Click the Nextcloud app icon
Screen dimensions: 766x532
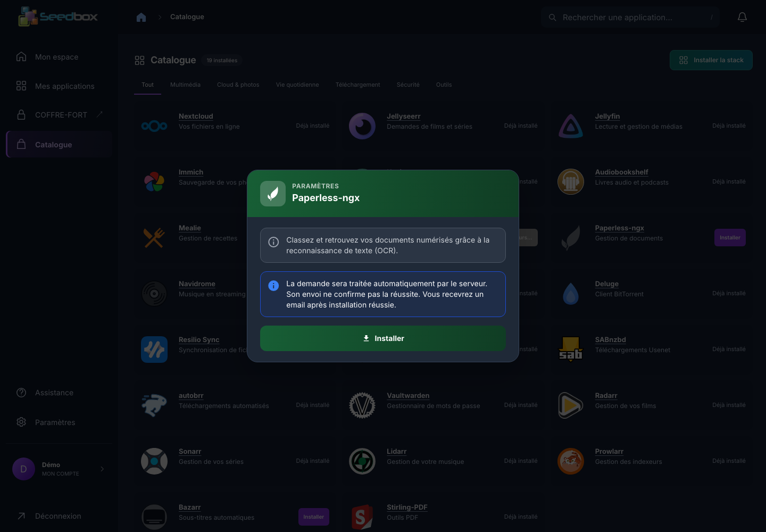point(154,126)
